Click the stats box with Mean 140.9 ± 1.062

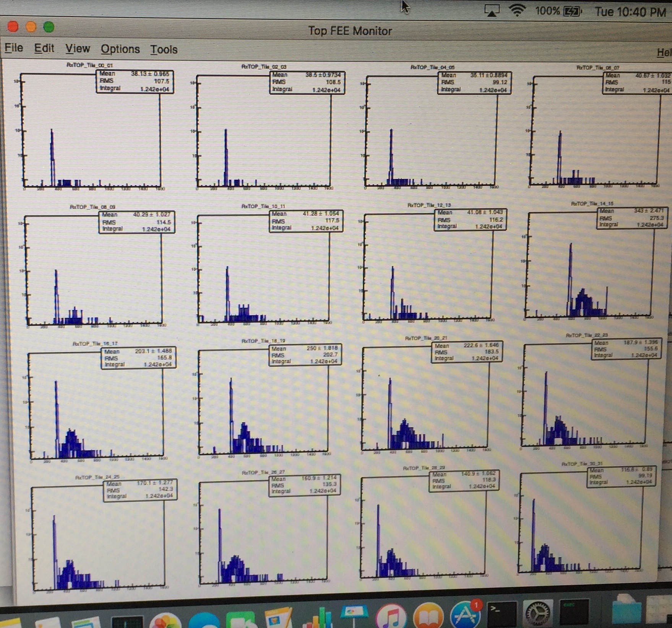tap(464, 480)
